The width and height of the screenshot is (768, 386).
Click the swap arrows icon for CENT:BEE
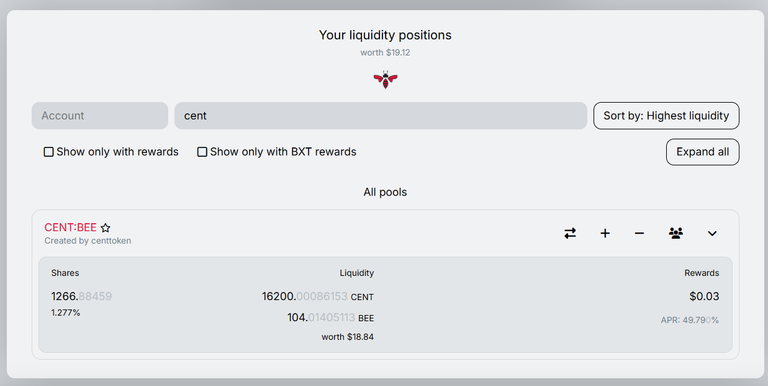point(570,233)
